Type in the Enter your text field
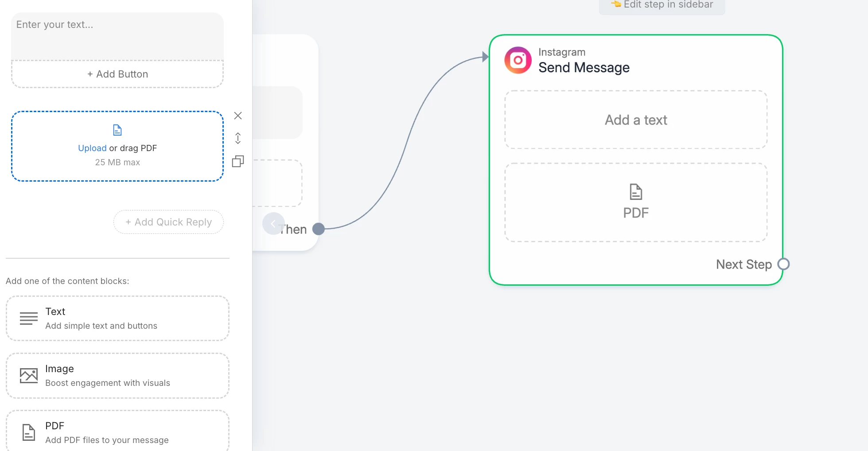868x451 pixels. (117, 36)
